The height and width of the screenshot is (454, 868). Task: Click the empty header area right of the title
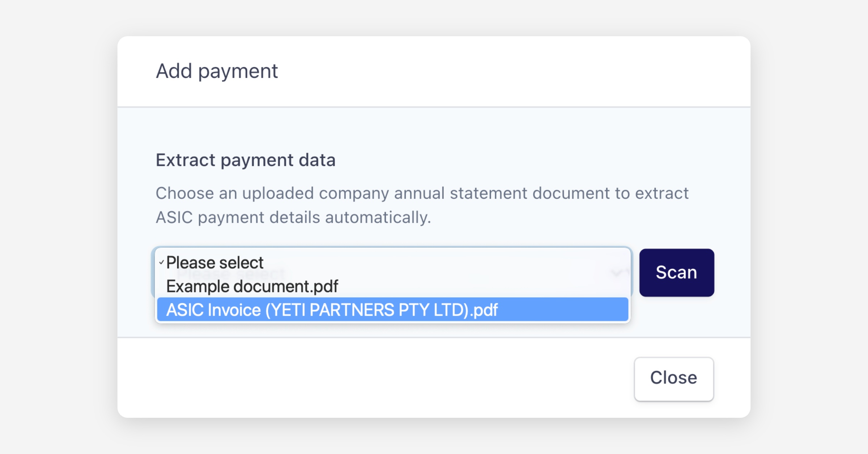tap(506, 71)
